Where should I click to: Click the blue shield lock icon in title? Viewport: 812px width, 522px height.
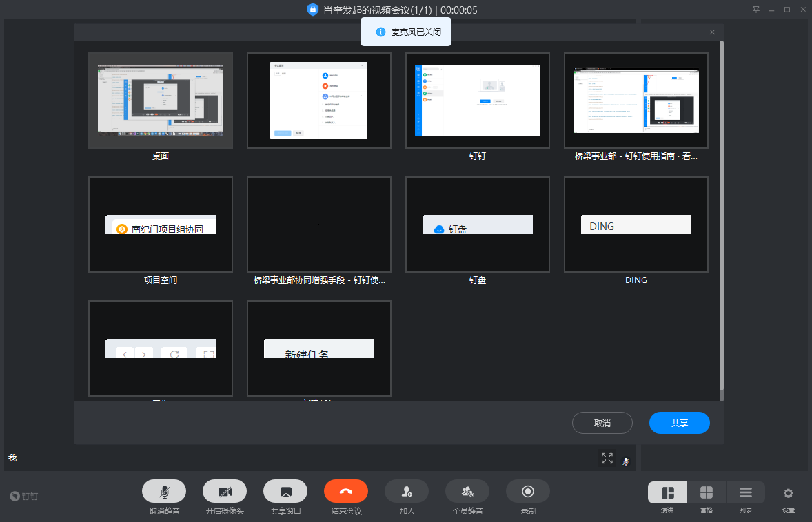312,10
